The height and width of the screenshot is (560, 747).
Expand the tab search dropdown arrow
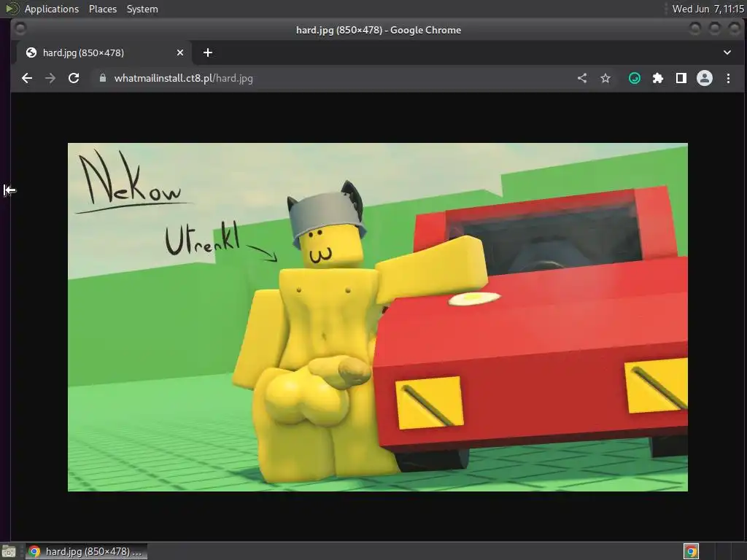[727, 52]
